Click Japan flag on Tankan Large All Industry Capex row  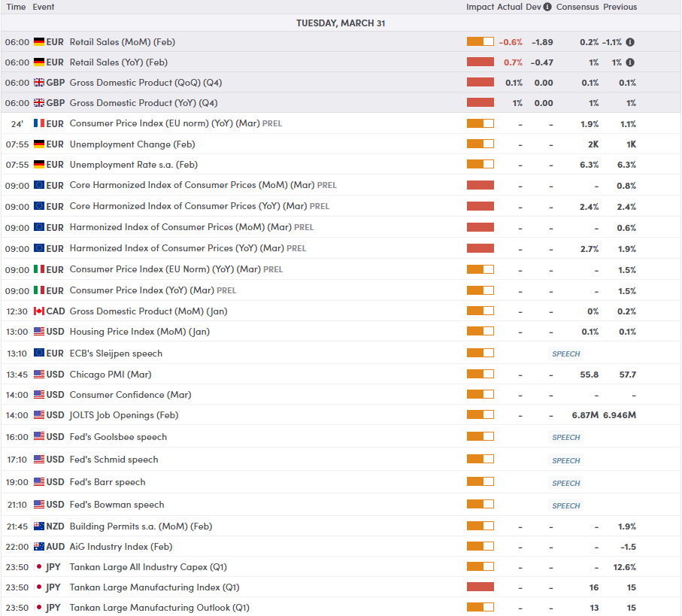[x=39, y=567]
